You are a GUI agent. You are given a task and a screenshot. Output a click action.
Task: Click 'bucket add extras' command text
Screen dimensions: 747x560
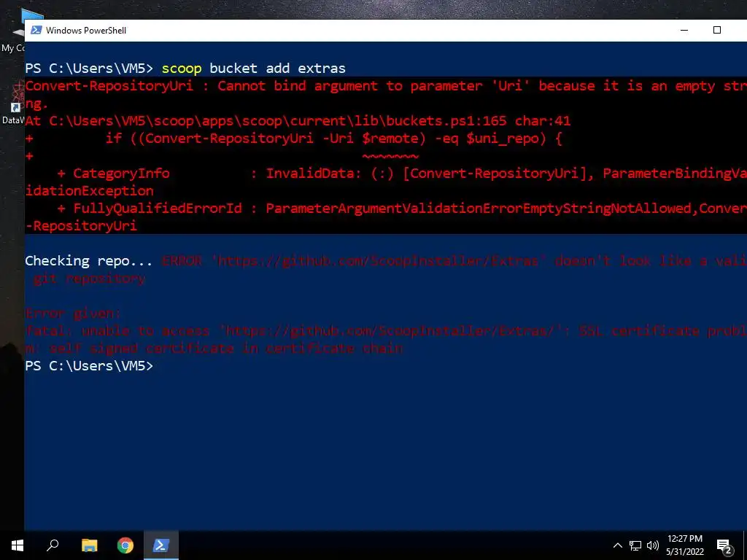[x=277, y=68]
